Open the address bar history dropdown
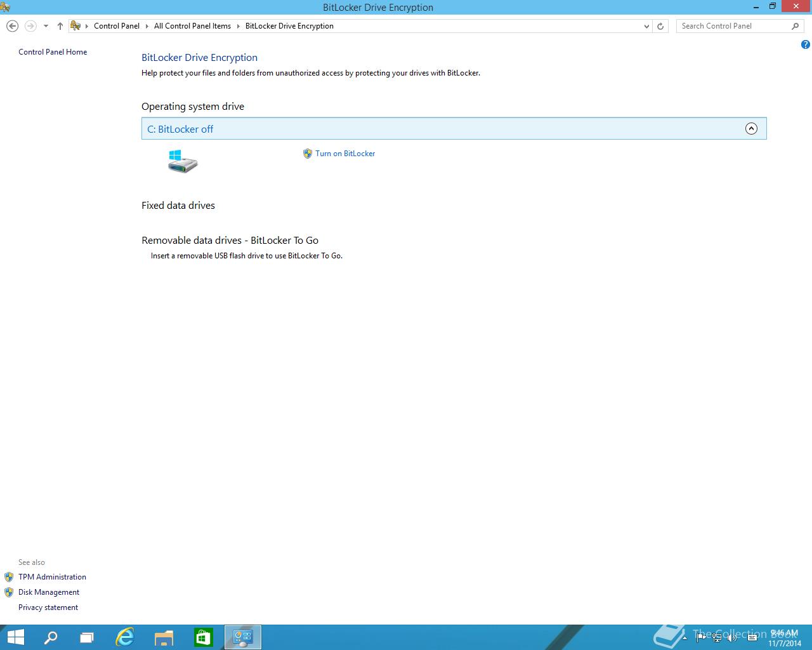The image size is (812, 650). 646,26
